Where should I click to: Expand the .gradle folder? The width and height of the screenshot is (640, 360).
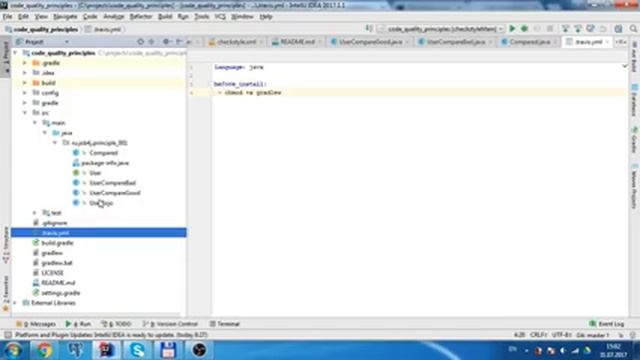(24, 63)
